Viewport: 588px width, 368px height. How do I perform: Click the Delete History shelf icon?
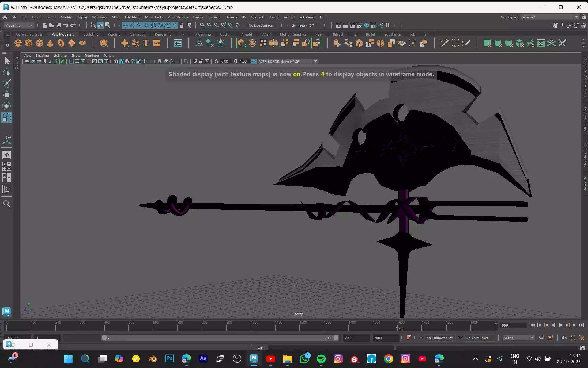pyautogui.click(x=210, y=43)
